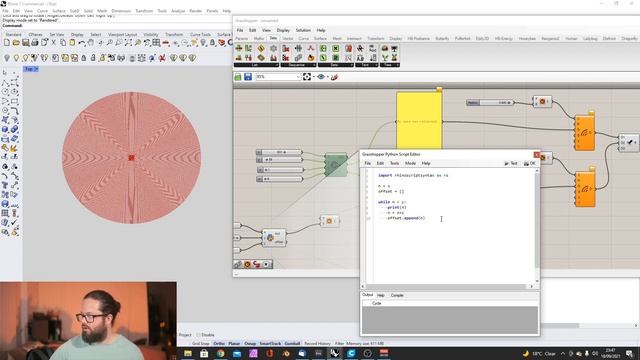The height and width of the screenshot is (360, 640).
Task: Open the Display menu in Grasshopper
Action: tap(283, 30)
